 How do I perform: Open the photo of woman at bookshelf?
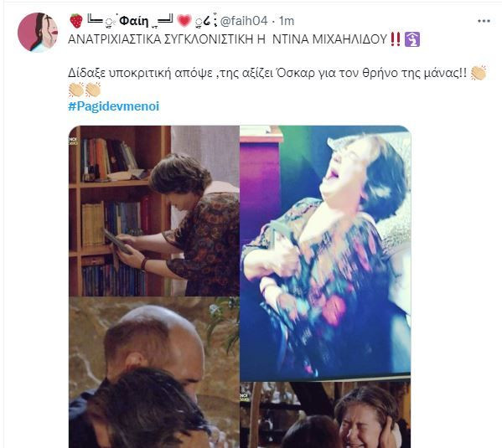(154, 211)
